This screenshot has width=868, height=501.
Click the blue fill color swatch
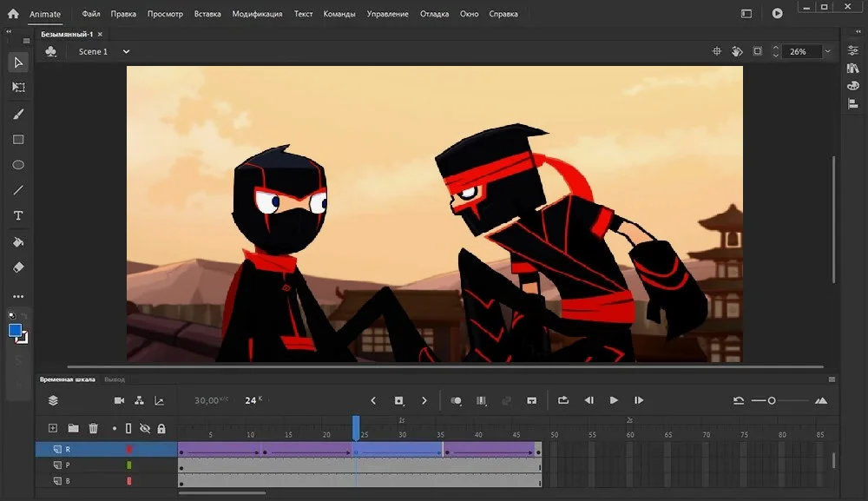point(15,331)
